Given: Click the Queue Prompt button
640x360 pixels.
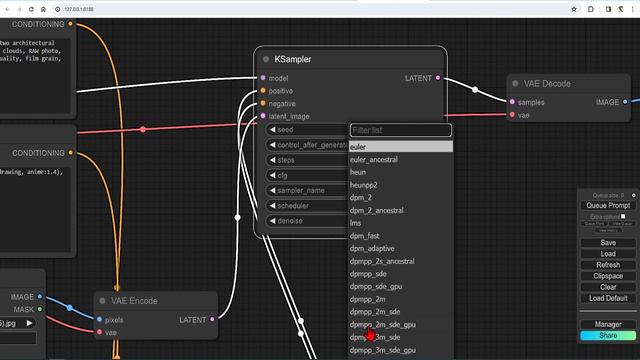Looking at the screenshot, I should [x=608, y=205].
